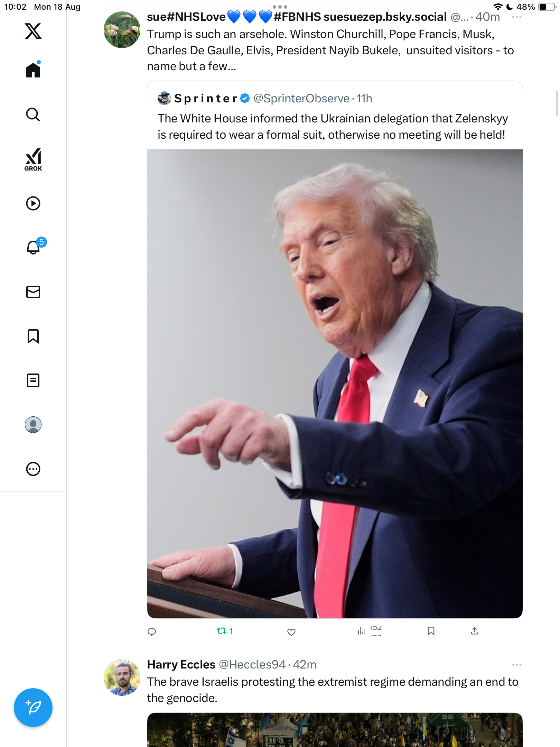Viewport: 560px width, 747px height.
Task: Open Grok AI assistant
Action: tap(33, 159)
